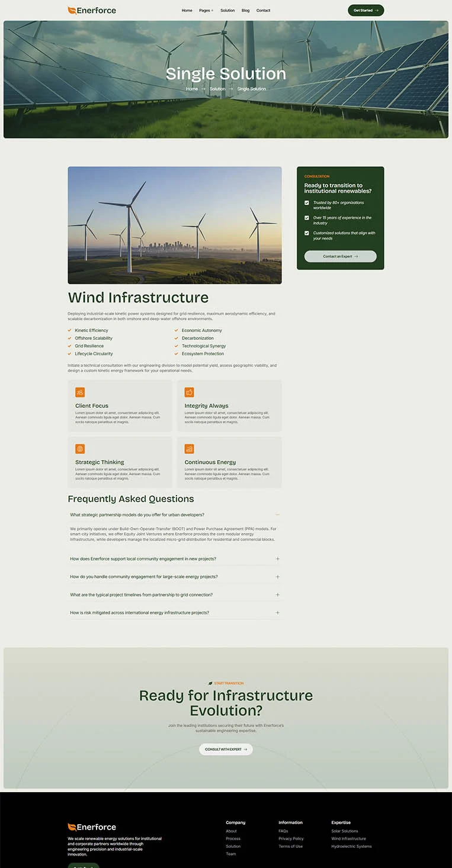Click the checkmark beside Offshore Scalability

click(x=70, y=338)
